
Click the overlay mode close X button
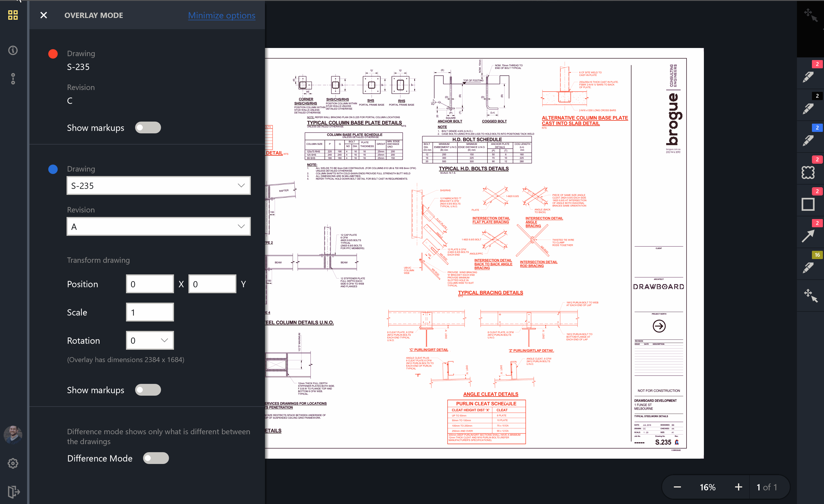coord(44,15)
